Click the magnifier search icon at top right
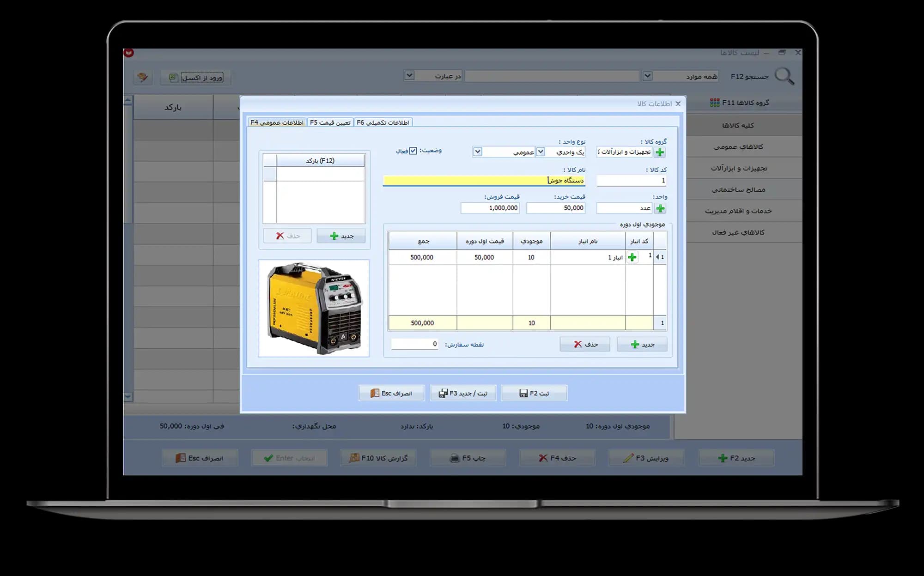 (x=784, y=76)
